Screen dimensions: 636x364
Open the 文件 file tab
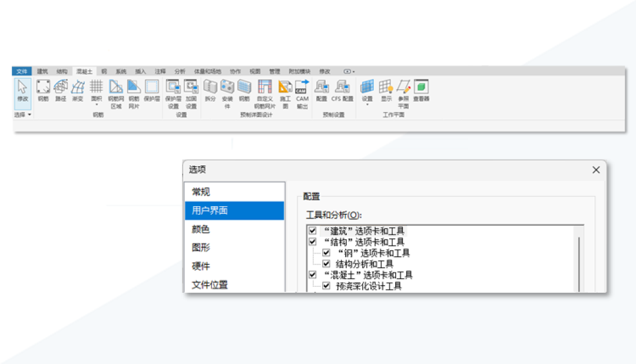pos(22,71)
